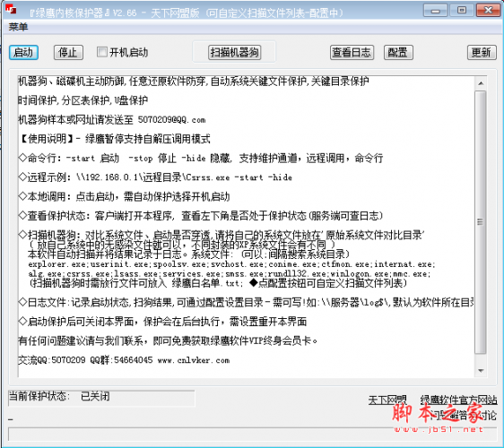Click the 查看保护状态 instruction line

201,216
